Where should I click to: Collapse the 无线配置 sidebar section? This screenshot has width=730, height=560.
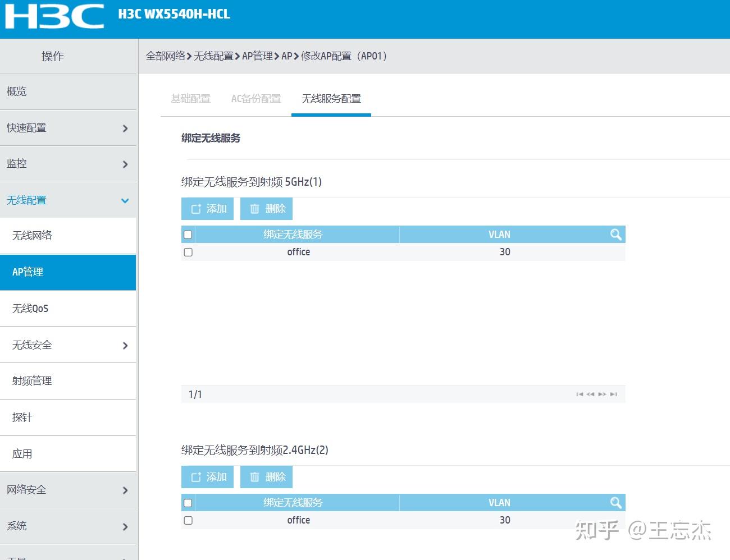coord(68,200)
